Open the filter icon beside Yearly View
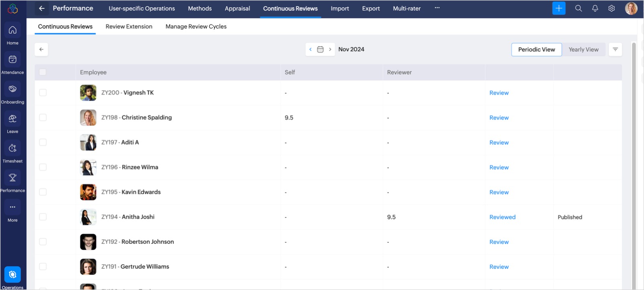 (615, 49)
